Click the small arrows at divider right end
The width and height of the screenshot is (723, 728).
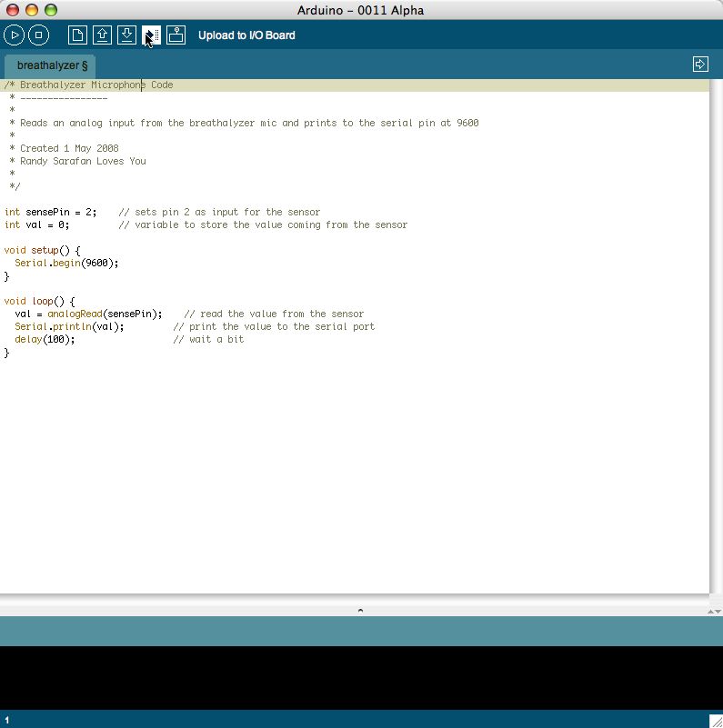pos(714,612)
